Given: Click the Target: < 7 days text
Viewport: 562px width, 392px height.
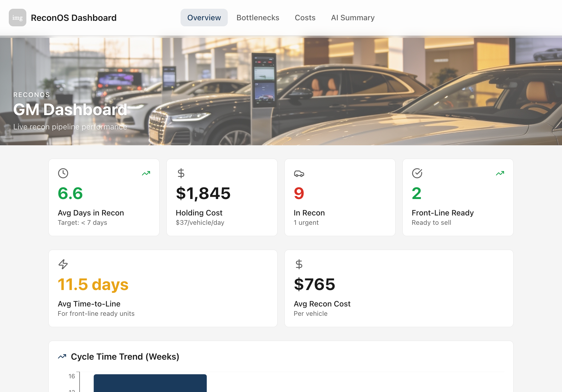Looking at the screenshot, I should (x=82, y=223).
